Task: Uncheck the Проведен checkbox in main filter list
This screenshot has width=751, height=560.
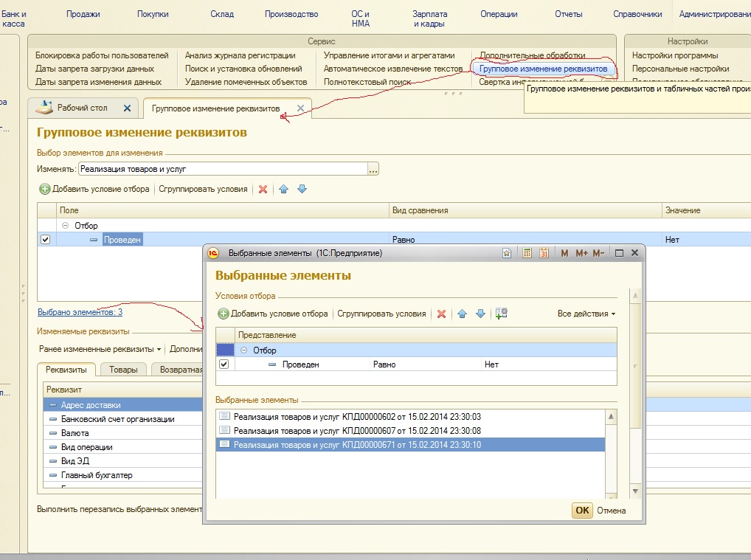Action: [45, 240]
